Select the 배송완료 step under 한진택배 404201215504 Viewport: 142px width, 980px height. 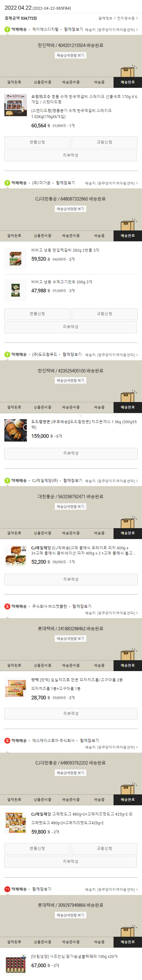(x=128, y=82)
